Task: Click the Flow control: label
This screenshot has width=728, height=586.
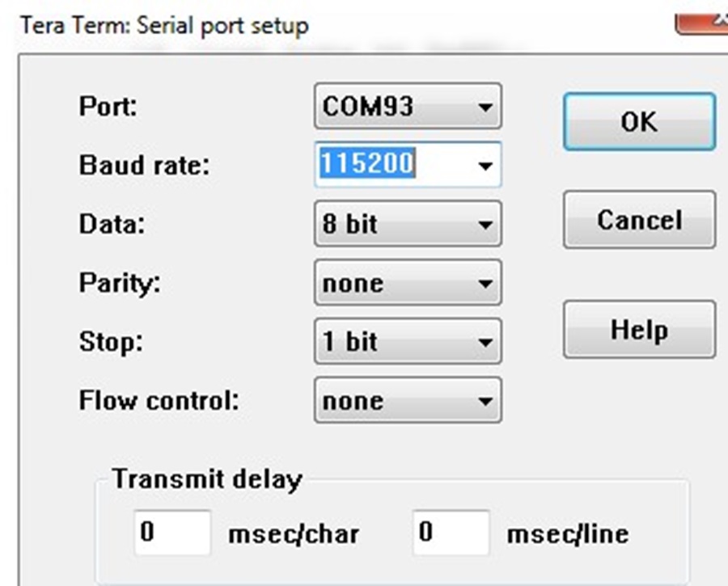Action: 159,400
